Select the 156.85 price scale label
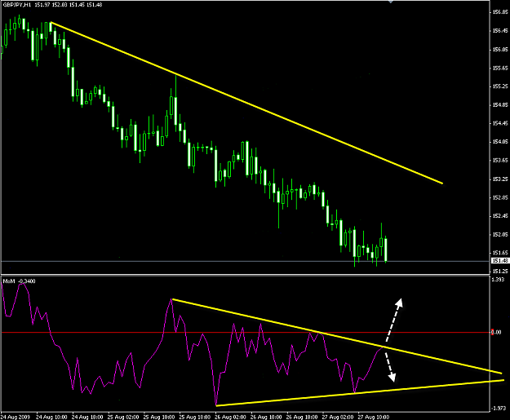Screen dimensions: 510x420 (x=500, y=12)
